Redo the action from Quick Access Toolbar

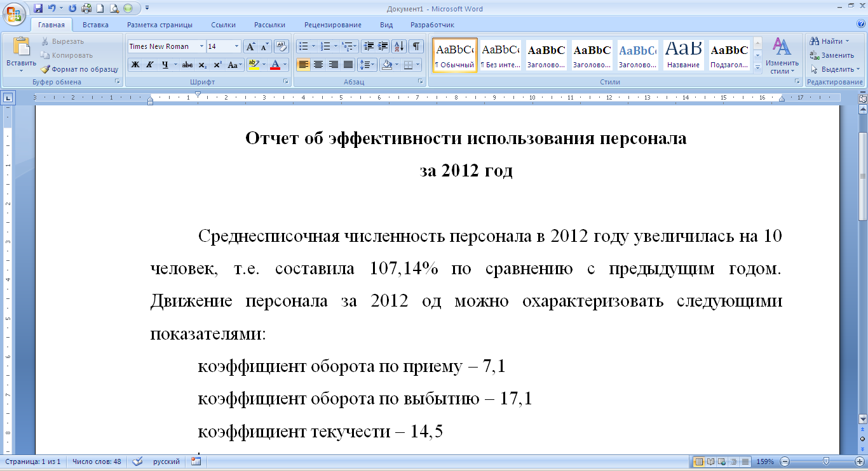72,8
